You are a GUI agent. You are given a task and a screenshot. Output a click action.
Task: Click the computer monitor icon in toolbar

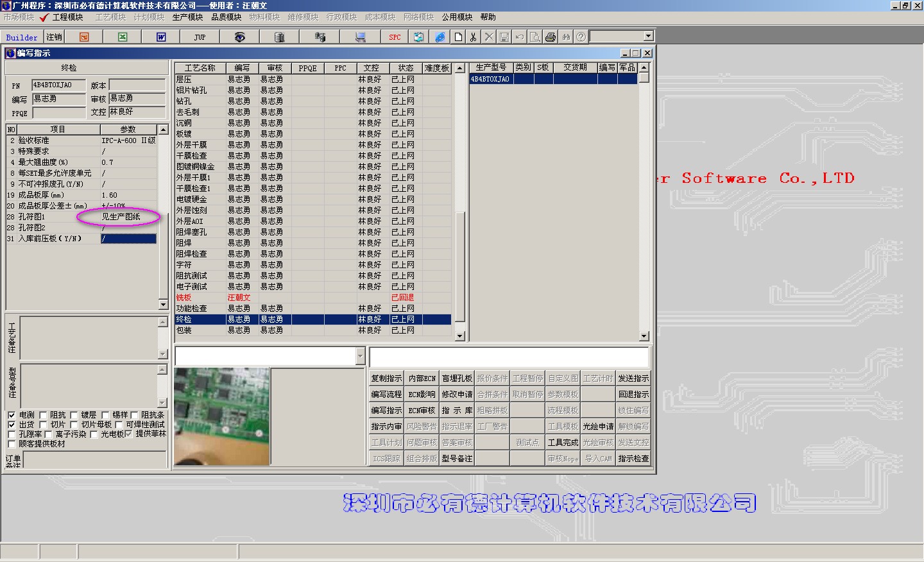[x=361, y=37]
